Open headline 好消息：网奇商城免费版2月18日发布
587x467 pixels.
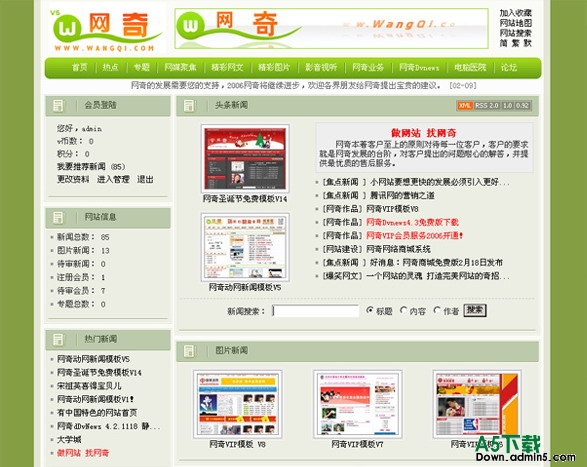coord(436,263)
